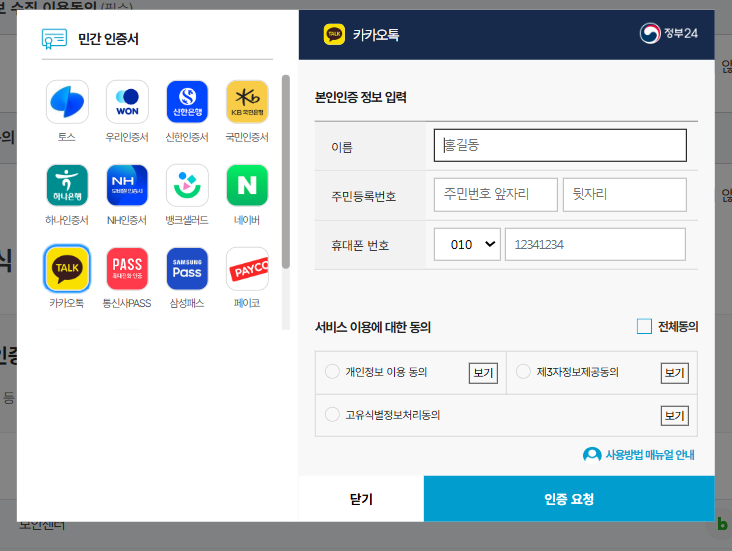
Task: Focus the 주민번호 앞자리 input field
Action: click(495, 194)
